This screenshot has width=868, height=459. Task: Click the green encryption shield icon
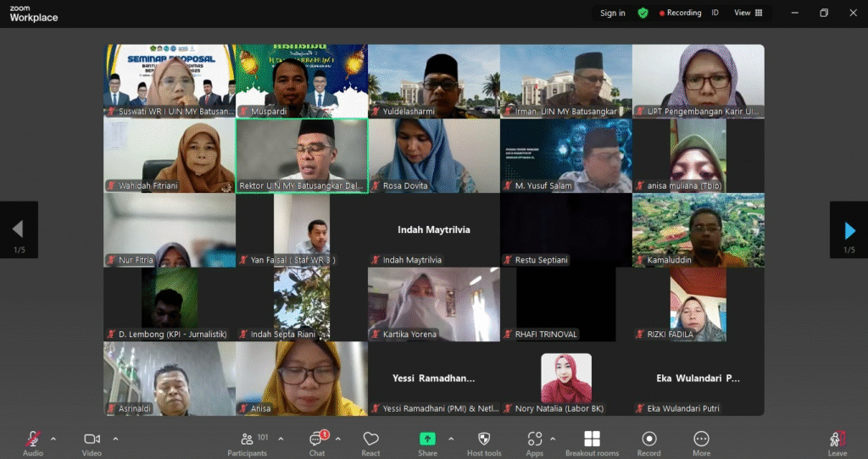(643, 13)
